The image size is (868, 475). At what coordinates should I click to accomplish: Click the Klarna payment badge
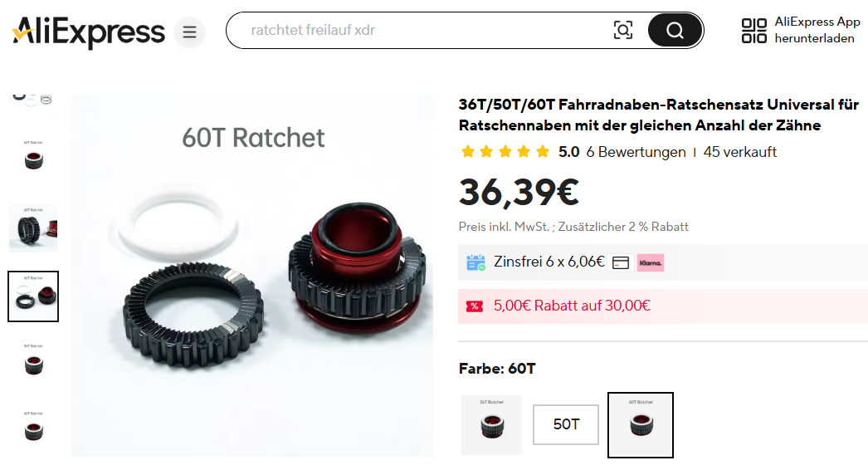[x=651, y=262]
